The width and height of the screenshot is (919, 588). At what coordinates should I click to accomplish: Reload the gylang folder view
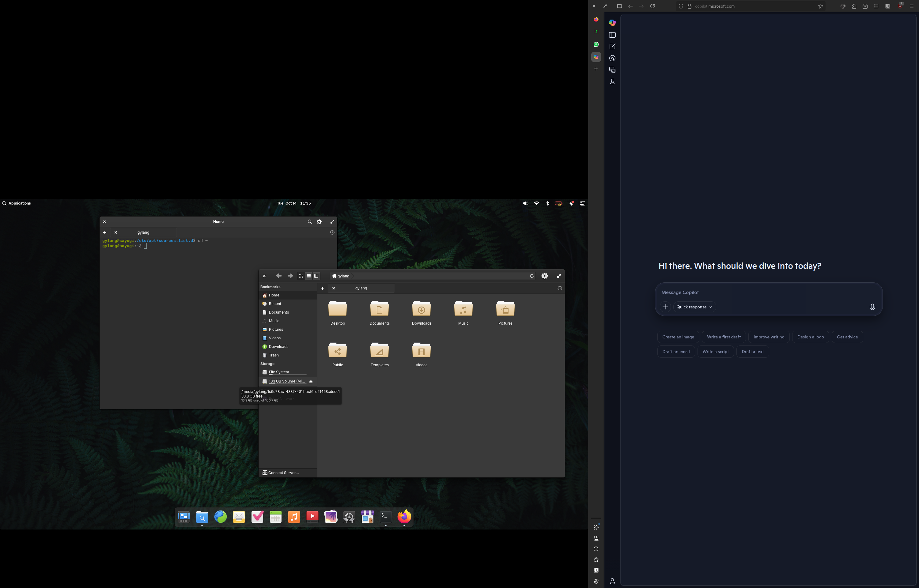(531, 276)
